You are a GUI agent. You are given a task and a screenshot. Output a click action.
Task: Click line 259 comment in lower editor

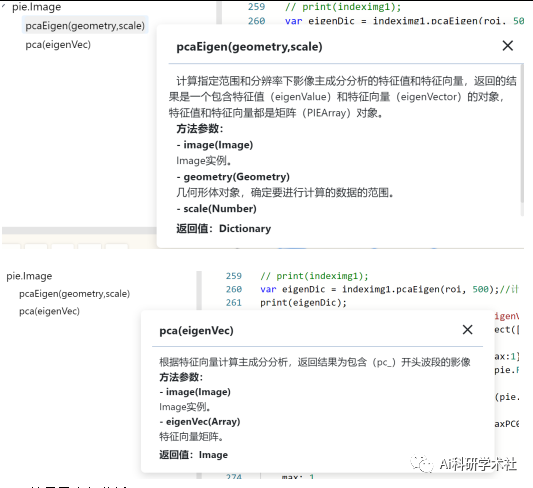tap(314, 276)
